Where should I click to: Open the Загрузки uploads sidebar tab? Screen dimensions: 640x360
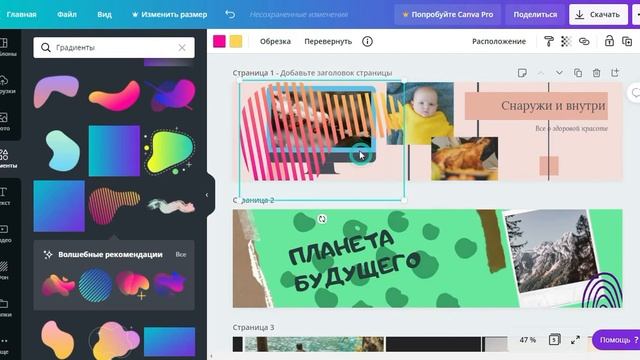(7, 84)
